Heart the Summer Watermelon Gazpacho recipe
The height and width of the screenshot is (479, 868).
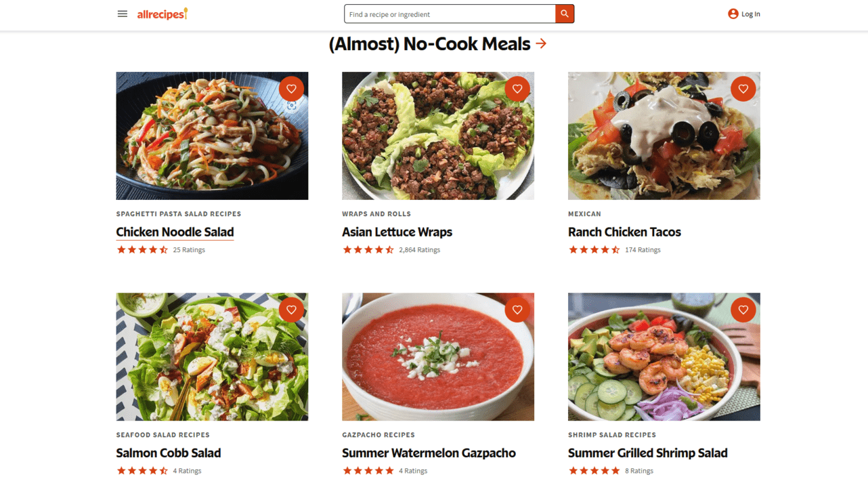(x=517, y=310)
